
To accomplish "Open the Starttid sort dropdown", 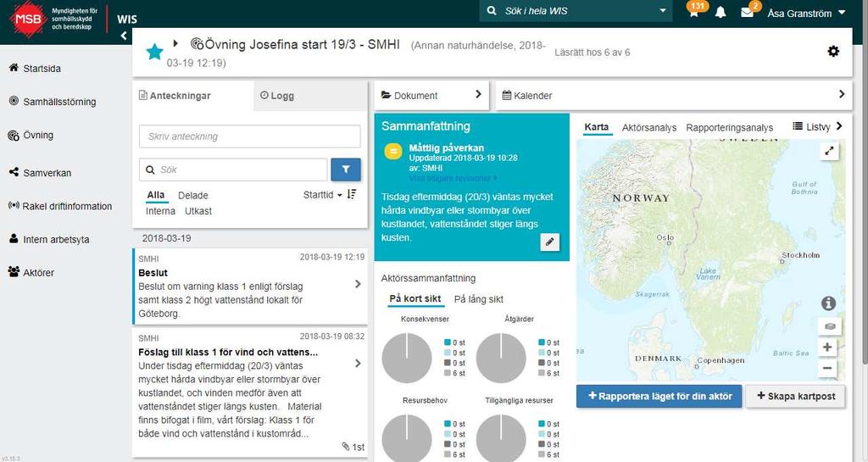I will tap(322, 195).
